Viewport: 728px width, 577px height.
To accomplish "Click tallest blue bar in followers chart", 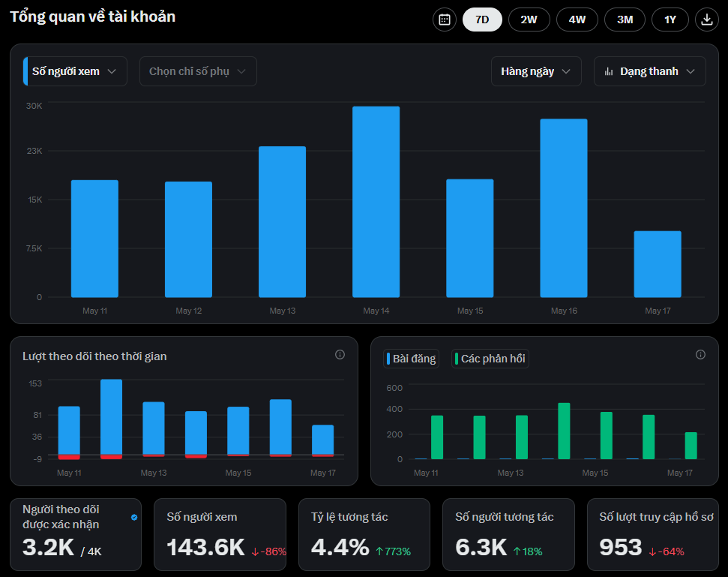I will pyautogui.click(x=112, y=416).
